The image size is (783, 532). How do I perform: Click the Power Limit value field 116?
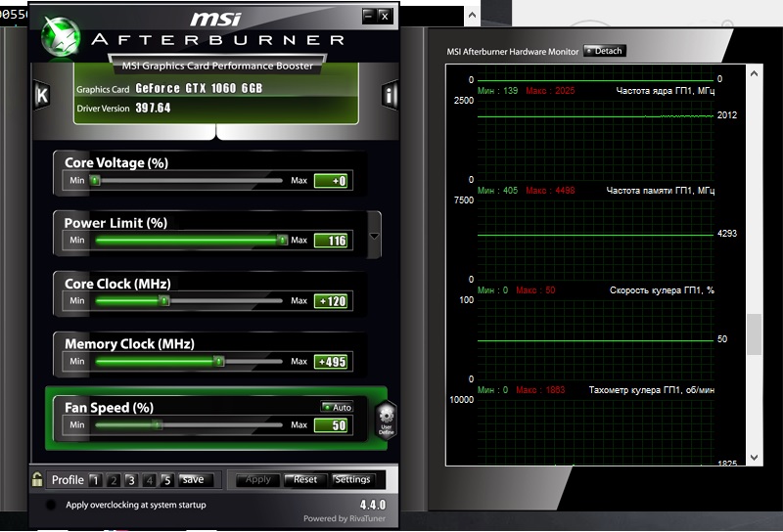pos(331,241)
